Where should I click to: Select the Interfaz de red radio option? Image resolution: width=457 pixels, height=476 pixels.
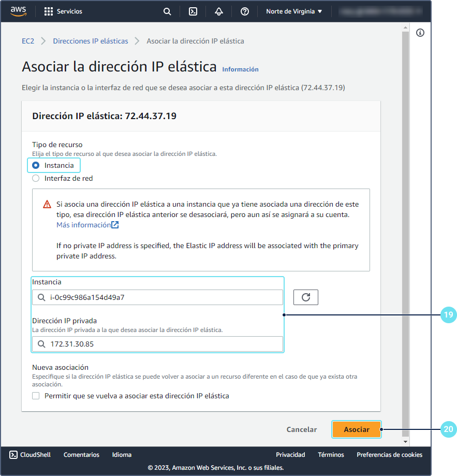coord(36,178)
